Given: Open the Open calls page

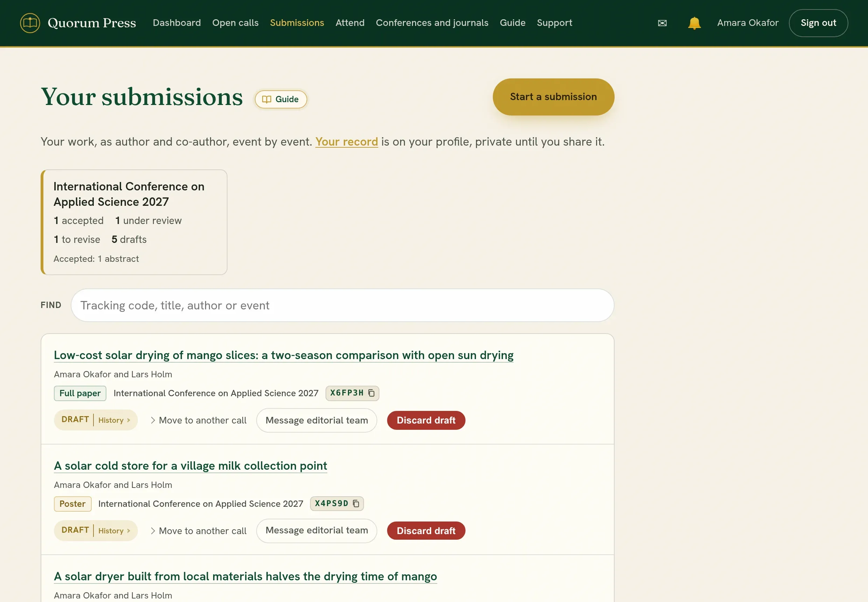Looking at the screenshot, I should click(236, 23).
